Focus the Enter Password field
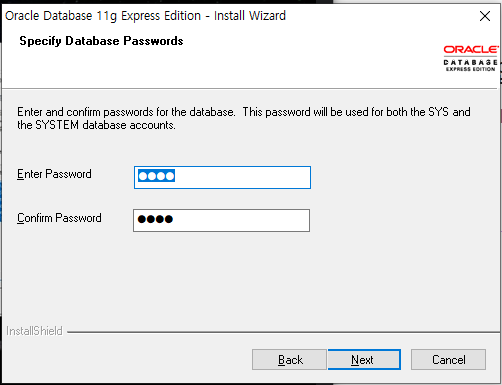Screen dimensions: 502x385 coord(222,177)
